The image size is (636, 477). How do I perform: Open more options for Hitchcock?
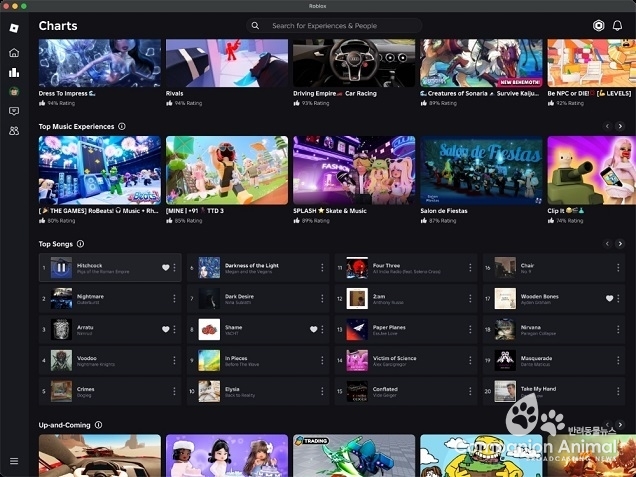pos(174,267)
